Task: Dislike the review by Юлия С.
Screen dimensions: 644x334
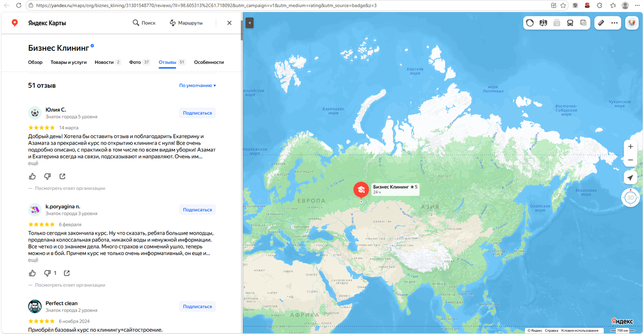Action: (47, 176)
